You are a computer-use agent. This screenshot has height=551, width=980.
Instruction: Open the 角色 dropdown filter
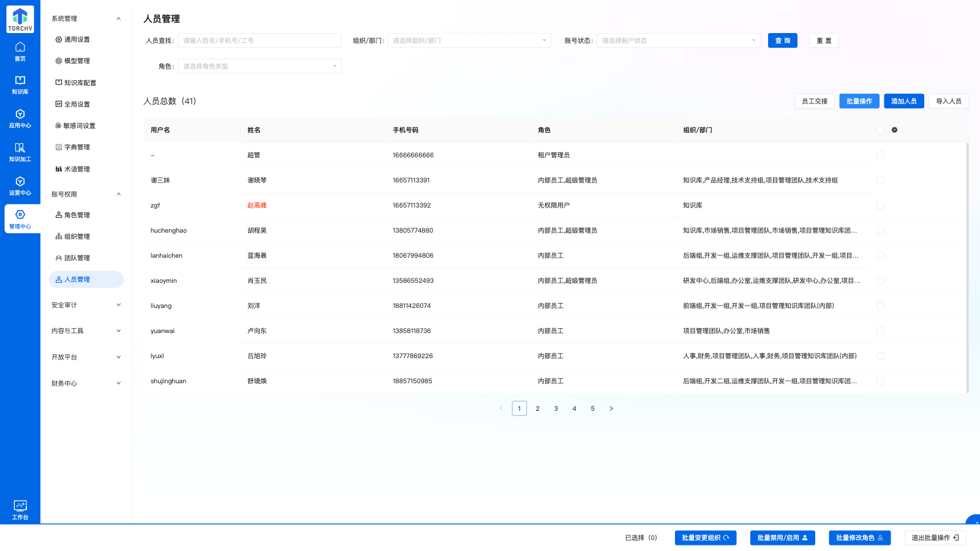(x=260, y=66)
